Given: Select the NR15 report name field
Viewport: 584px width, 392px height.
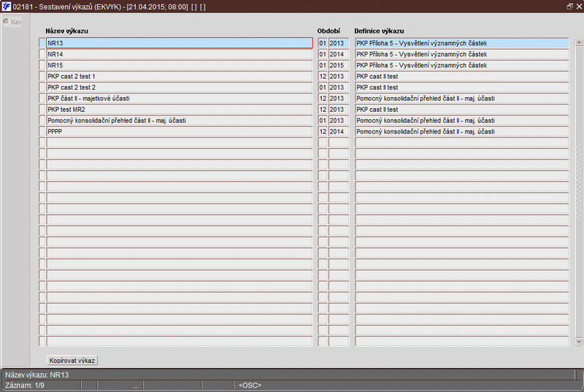Looking at the screenshot, I should pyautogui.click(x=179, y=65).
